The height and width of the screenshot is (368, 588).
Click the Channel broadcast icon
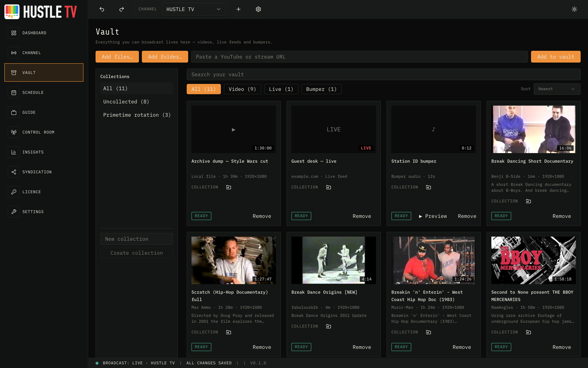tap(14, 53)
